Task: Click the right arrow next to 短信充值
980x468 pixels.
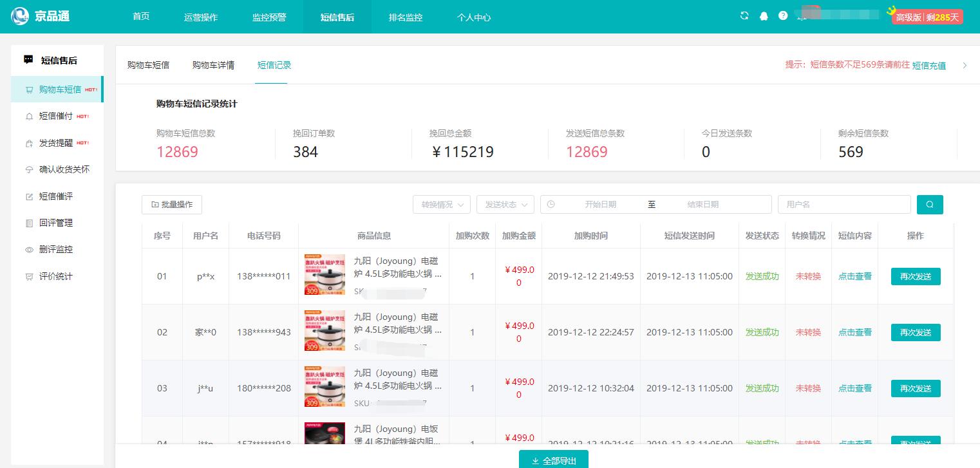Action: [x=965, y=65]
